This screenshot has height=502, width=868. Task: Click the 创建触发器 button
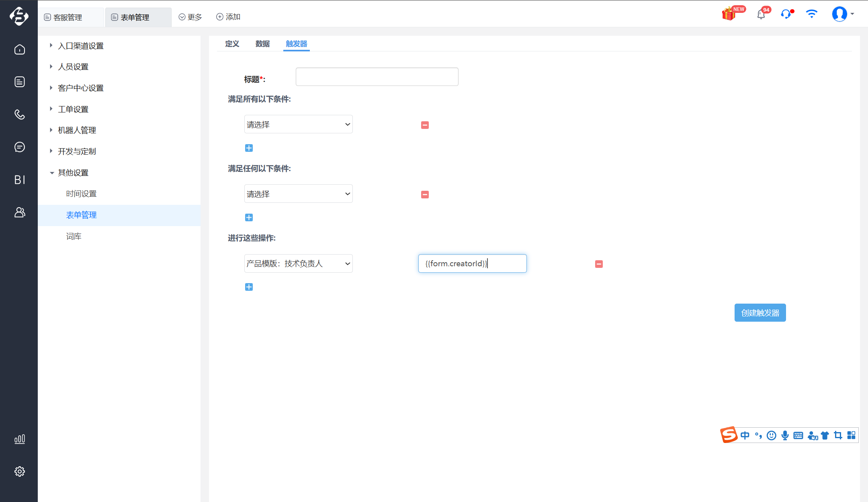[760, 313]
